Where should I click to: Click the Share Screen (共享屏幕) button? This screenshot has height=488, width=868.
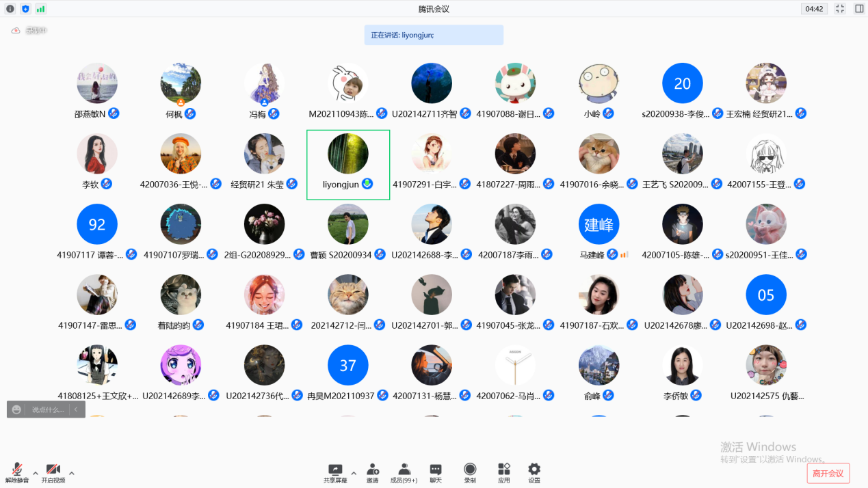(335, 472)
